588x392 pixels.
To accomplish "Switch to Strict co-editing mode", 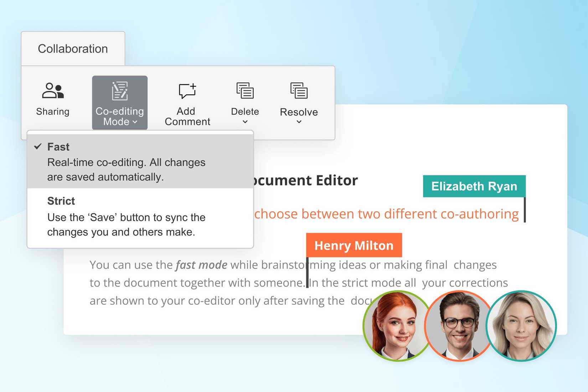I will (x=61, y=201).
